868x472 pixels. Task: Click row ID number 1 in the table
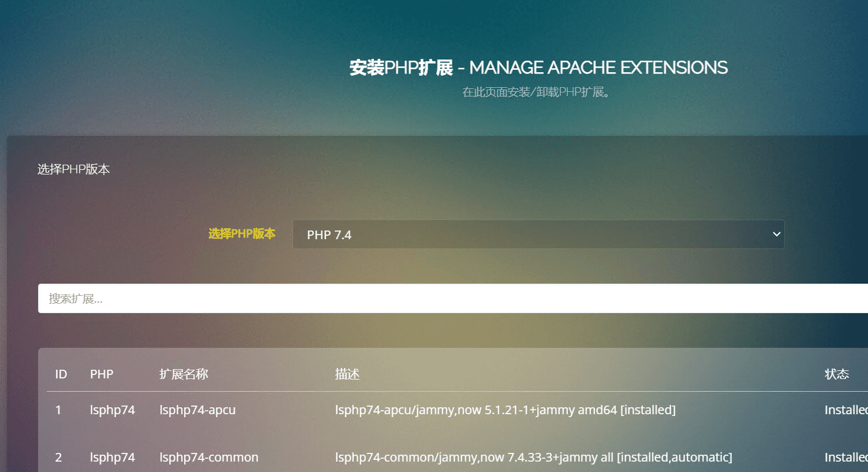pos(58,410)
